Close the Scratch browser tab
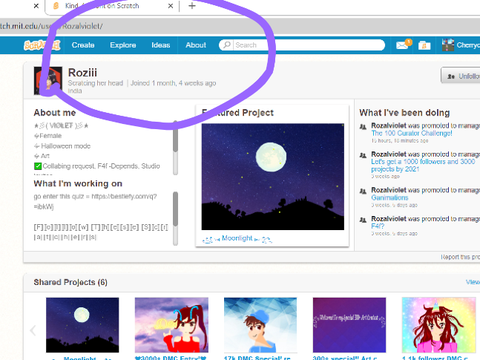The height and width of the screenshot is (360, 480). pyautogui.click(x=170, y=6)
